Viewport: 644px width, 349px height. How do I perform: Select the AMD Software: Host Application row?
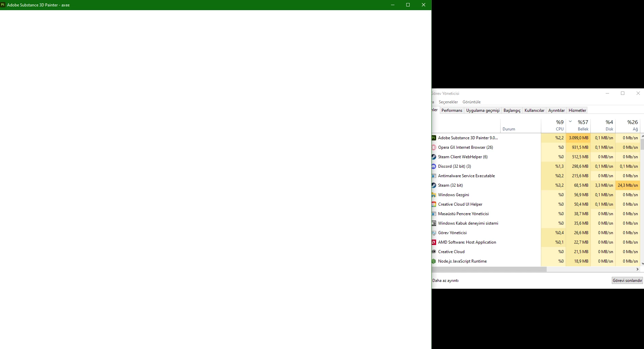pos(536,242)
